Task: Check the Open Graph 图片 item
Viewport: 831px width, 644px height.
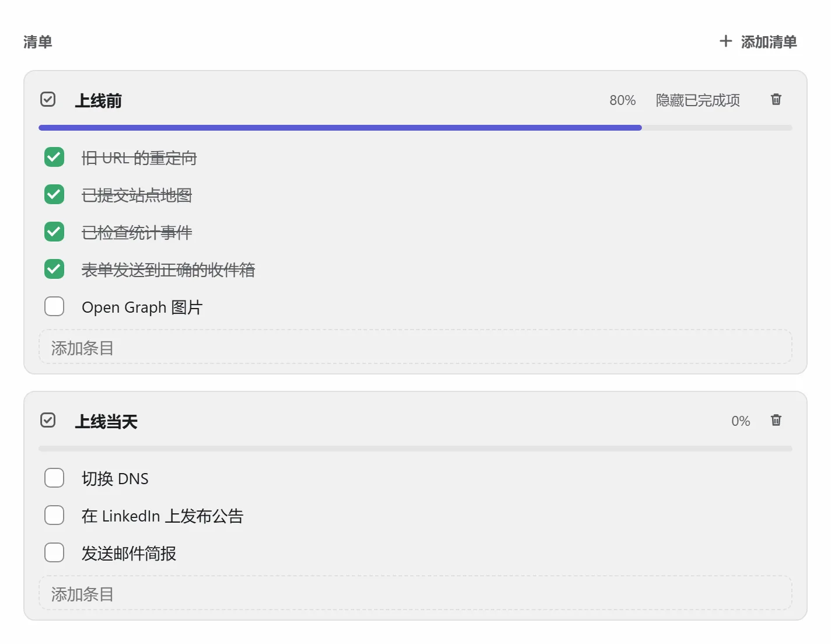Action: pos(54,306)
